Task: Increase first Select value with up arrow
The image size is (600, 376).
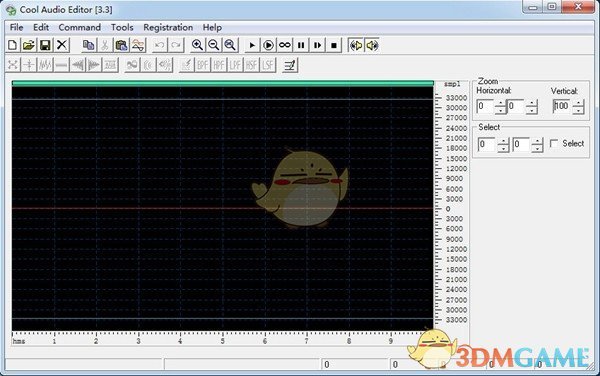Action: click(503, 141)
